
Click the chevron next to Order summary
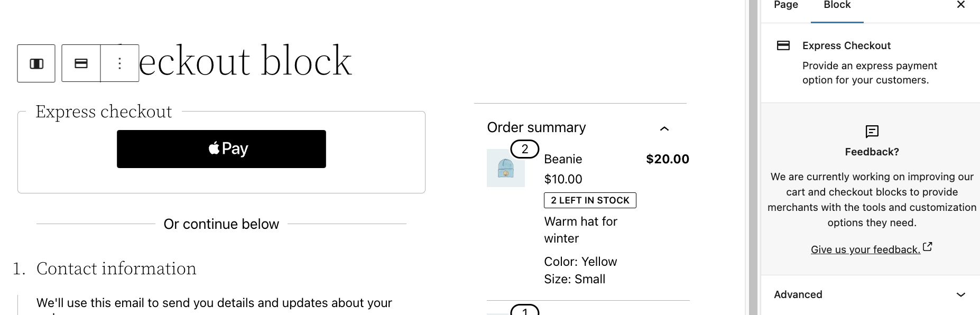664,129
